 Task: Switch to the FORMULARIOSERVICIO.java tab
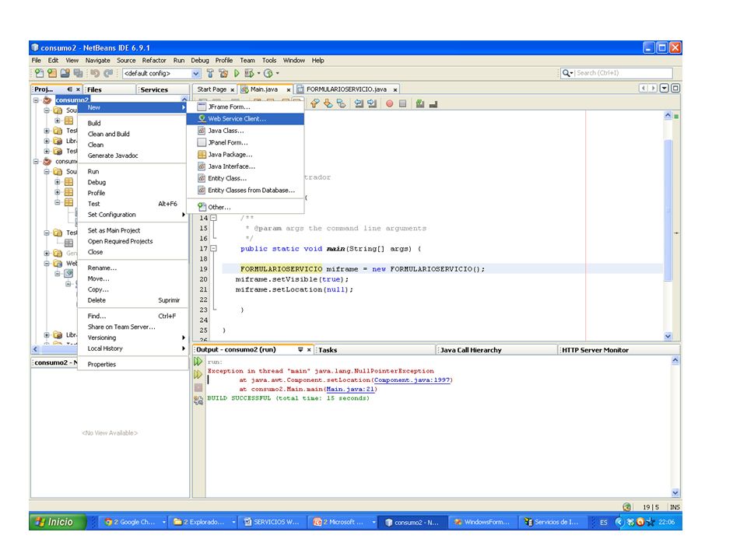[346, 89]
